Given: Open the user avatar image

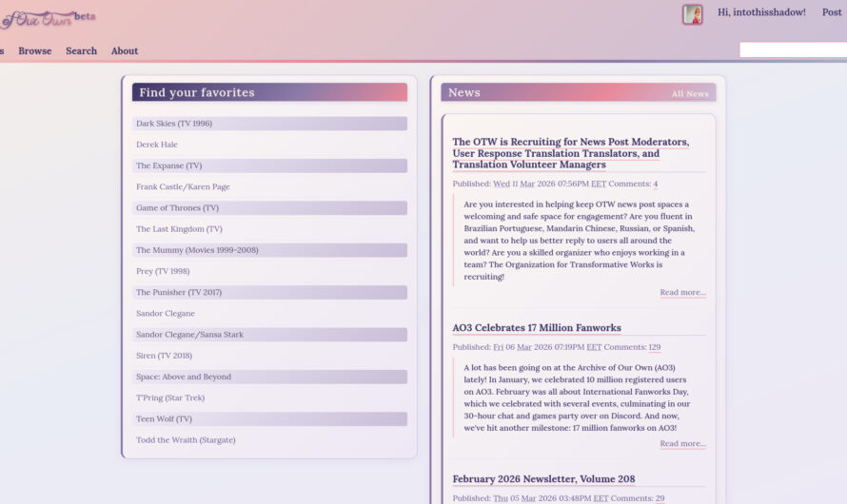Looking at the screenshot, I should pos(692,14).
